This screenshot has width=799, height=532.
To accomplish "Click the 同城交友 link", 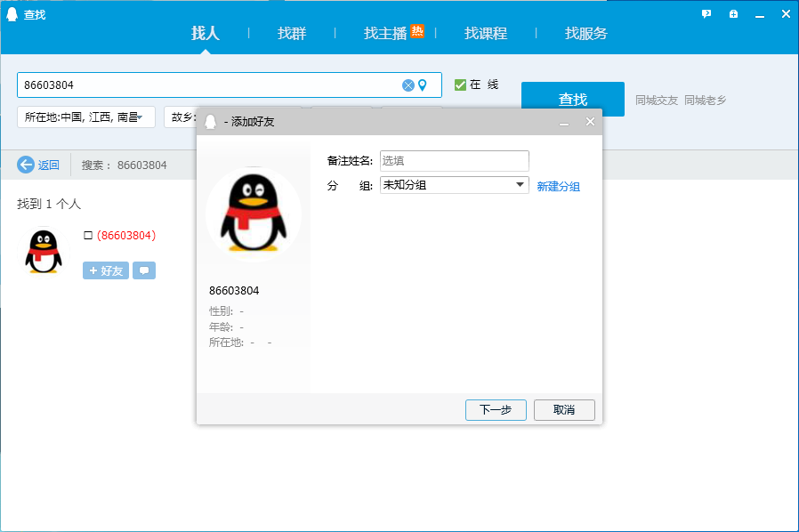I will click(x=657, y=101).
